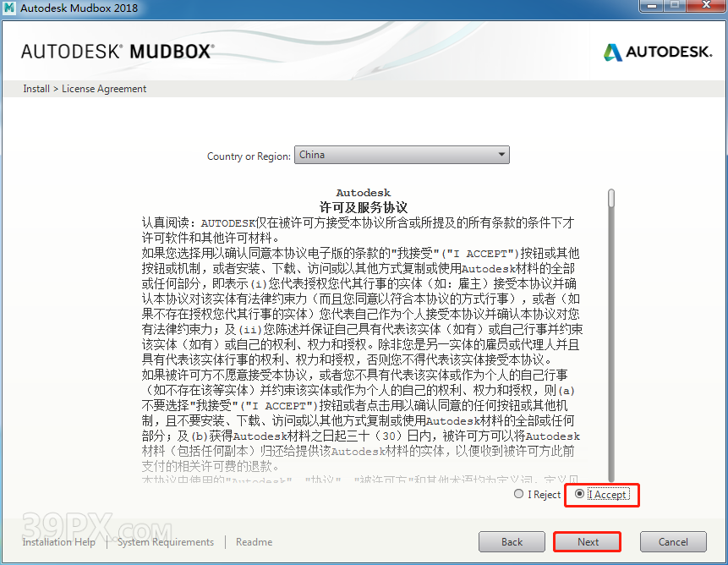The height and width of the screenshot is (565, 728).
Task: Go back using the Back button
Action: tap(512, 542)
